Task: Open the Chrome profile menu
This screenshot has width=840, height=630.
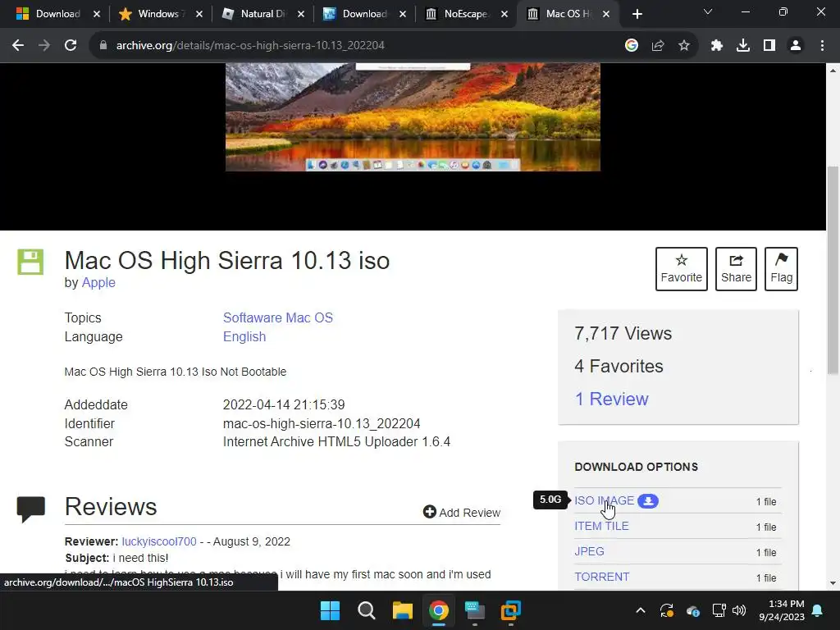Action: [796, 46]
